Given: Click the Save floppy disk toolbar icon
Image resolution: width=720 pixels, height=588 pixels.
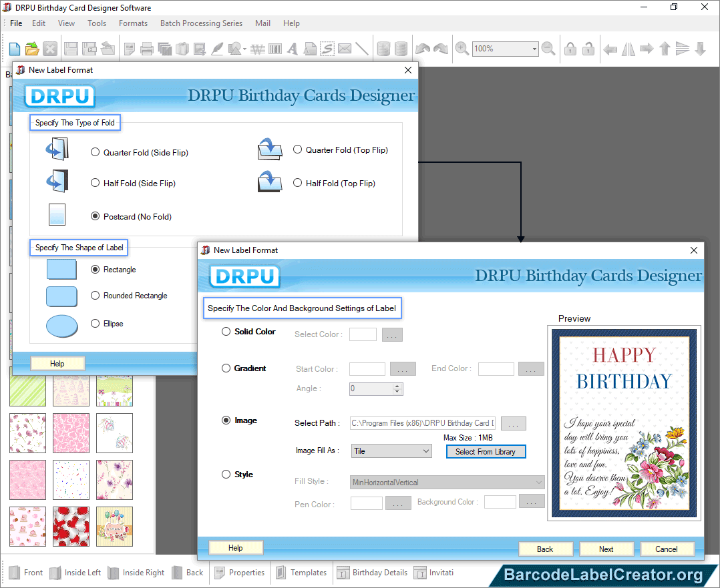Looking at the screenshot, I should pyautogui.click(x=71, y=49).
